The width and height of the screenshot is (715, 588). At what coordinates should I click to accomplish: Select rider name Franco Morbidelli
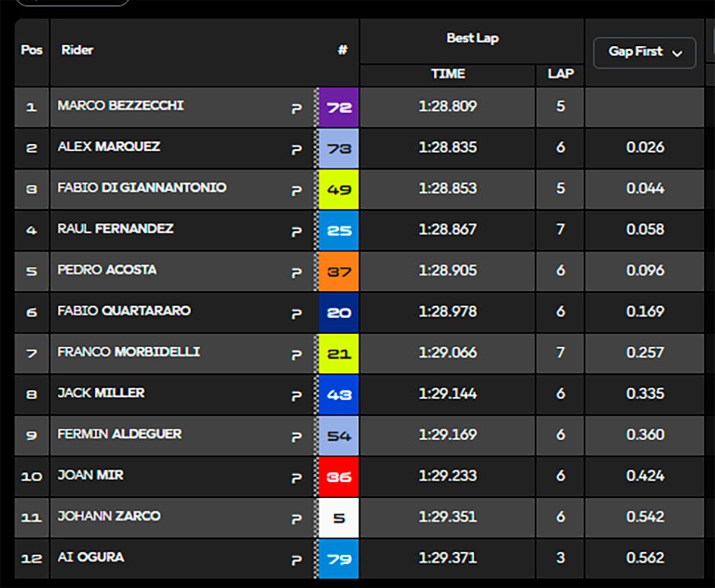pos(129,352)
